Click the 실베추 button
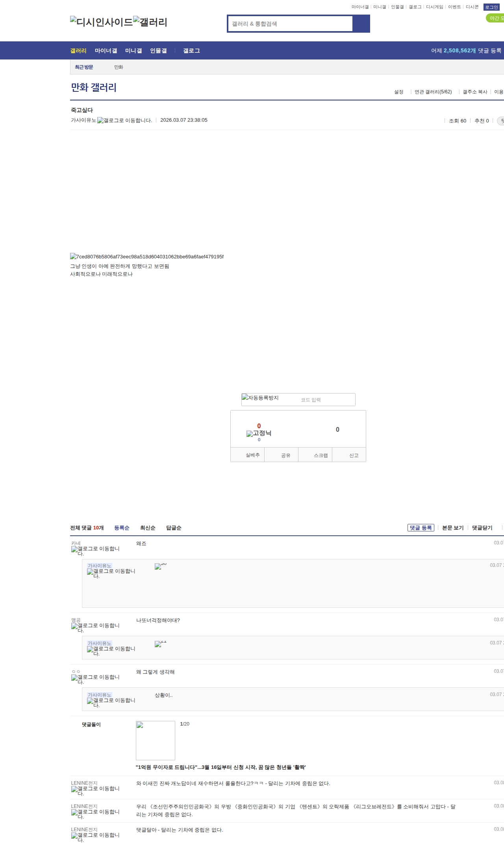The width and height of the screenshot is (504, 843). pos(247,455)
